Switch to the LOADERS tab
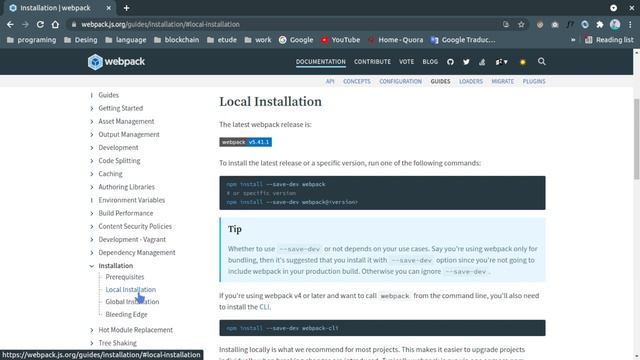This screenshot has width=640, height=360. pos(471,81)
